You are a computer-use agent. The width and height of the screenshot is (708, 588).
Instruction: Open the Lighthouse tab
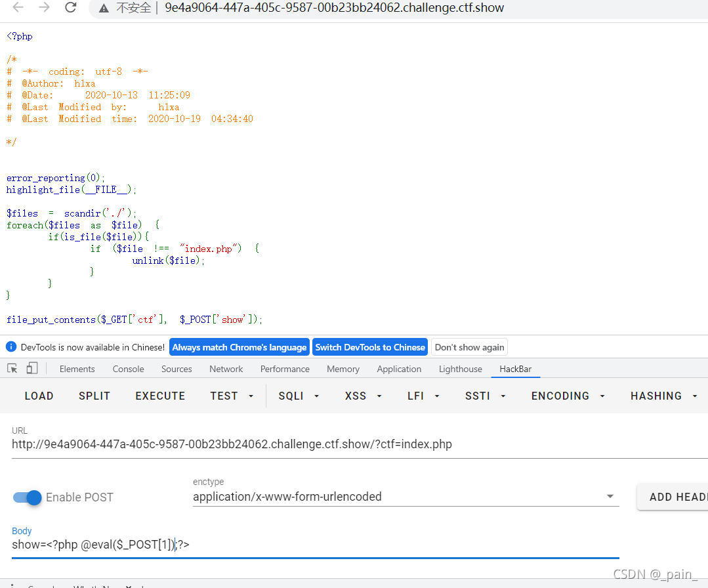point(461,369)
